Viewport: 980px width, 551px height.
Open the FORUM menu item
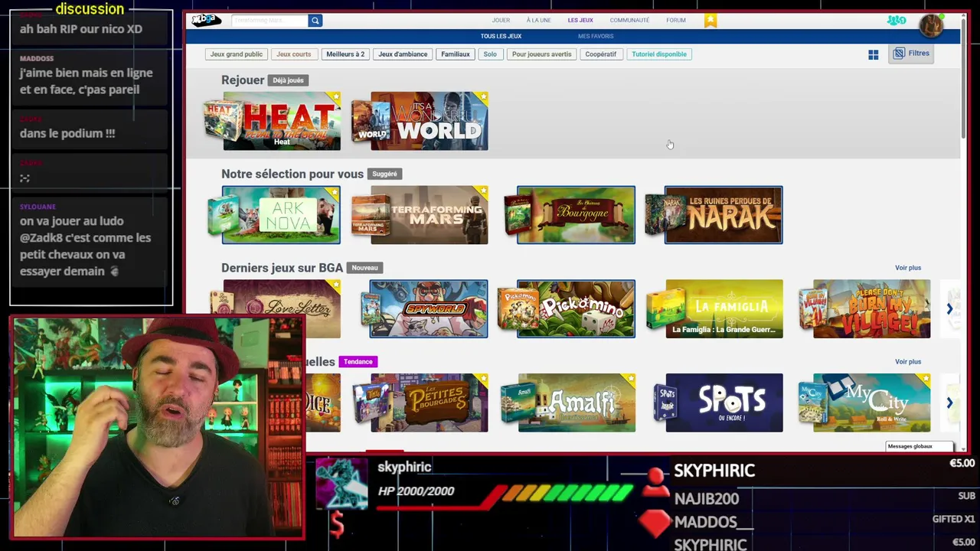pos(676,21)
